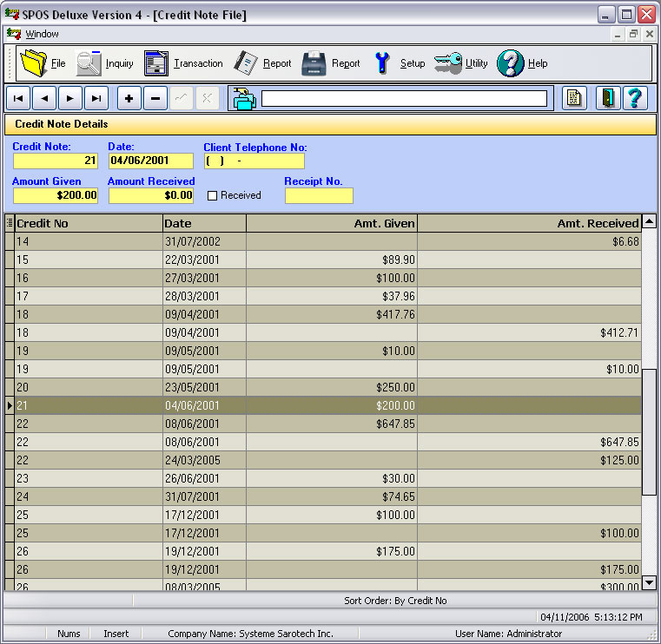
Task: Restore the inner MDI child window
Action: (x=633, y=34)
